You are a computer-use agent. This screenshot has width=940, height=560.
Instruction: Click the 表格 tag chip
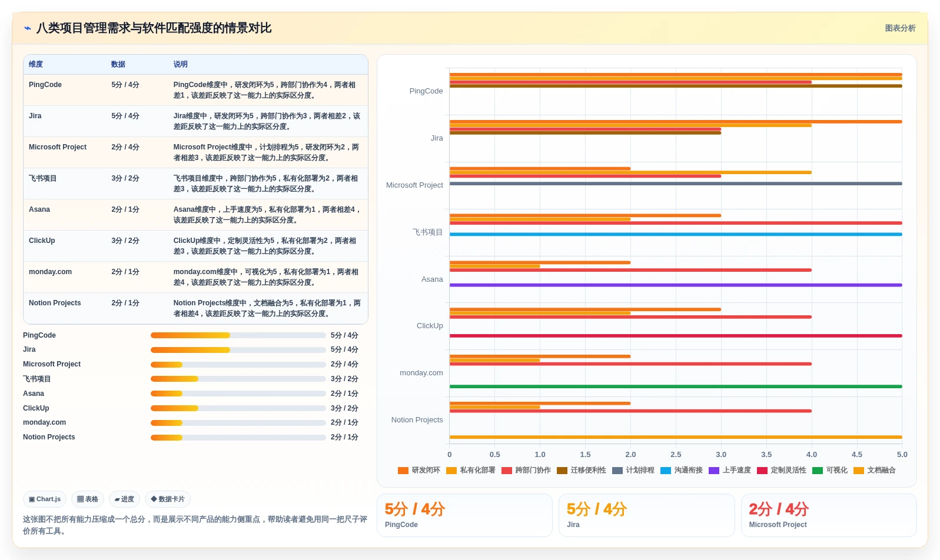coord(88,499)
